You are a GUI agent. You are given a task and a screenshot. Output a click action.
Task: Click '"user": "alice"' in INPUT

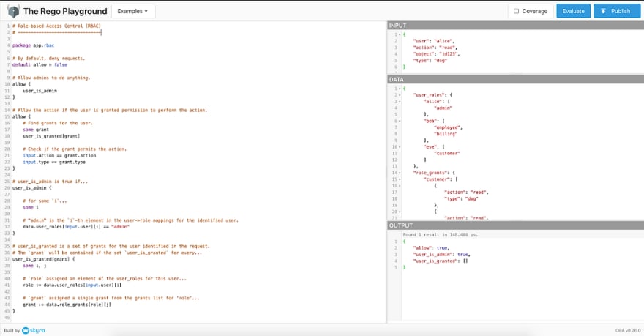coord(434,41)
